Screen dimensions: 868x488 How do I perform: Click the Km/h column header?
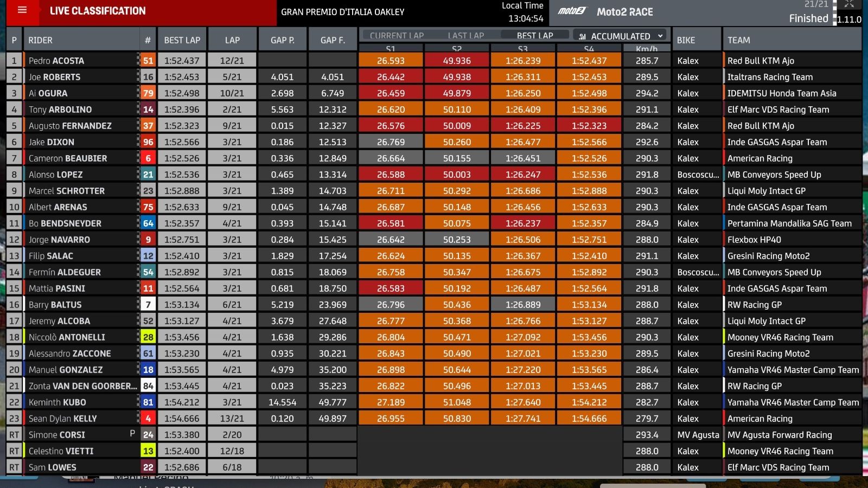pyautogui.click(x=646, y=47)
